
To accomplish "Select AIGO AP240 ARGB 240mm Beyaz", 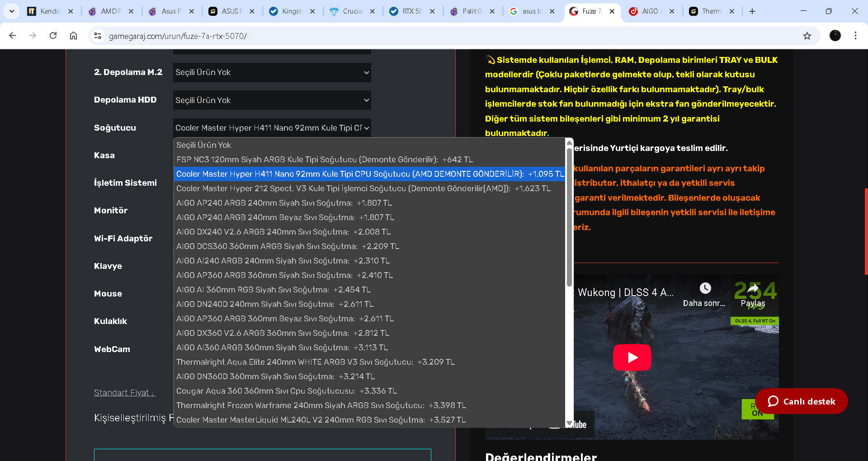I will pos(369,217).
